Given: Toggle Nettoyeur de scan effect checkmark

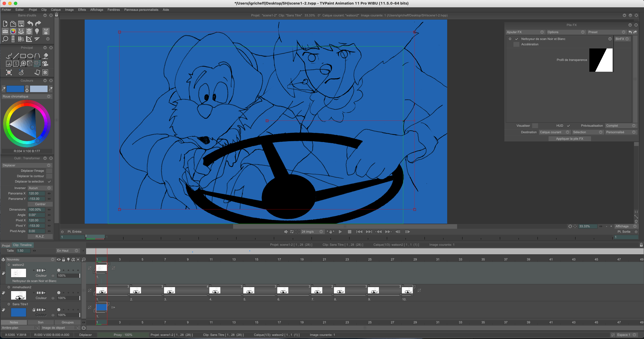Looking at the screenshot, I should pos(517,39).
